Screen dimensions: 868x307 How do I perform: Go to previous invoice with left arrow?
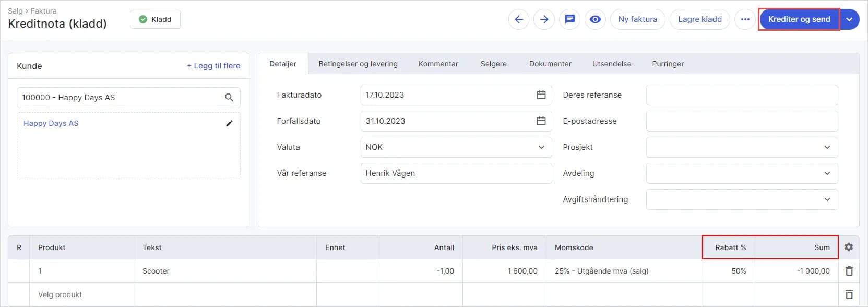(x=518, y=19)
